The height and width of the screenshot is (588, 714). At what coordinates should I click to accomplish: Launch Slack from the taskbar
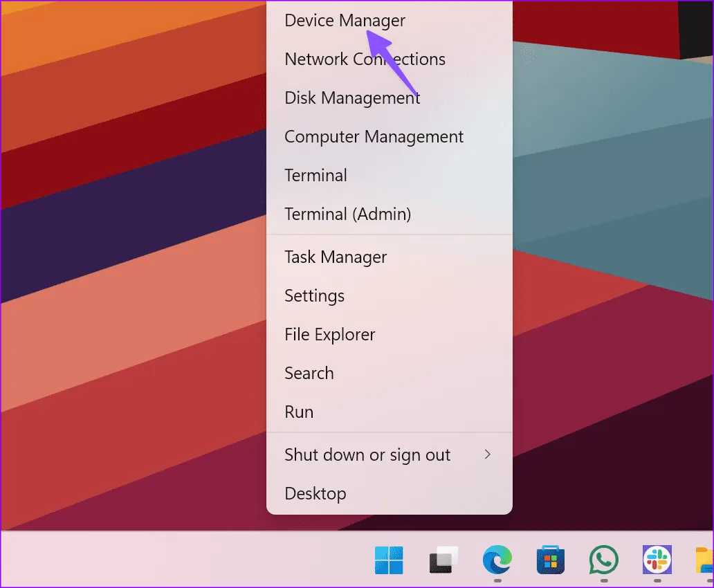pyautogui.click(x=657, y=560)
